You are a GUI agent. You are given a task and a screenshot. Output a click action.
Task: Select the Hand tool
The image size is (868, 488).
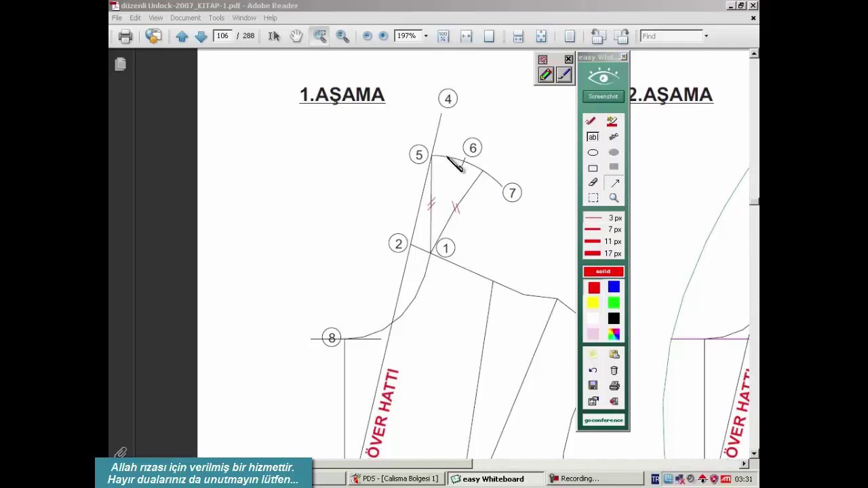[x=296, y=36]
